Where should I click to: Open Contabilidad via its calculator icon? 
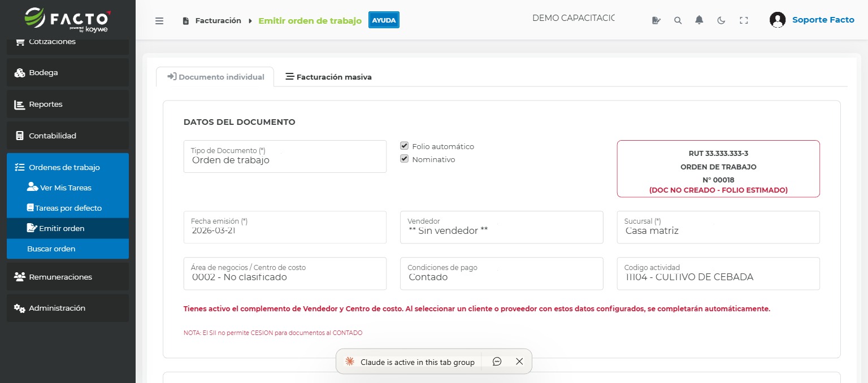point(20,136)
